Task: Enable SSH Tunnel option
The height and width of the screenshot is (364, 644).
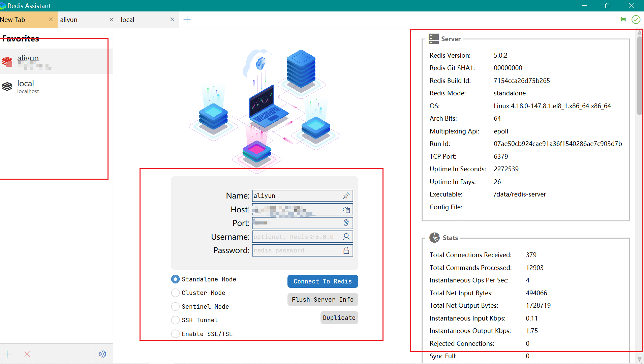Action: 175,320
